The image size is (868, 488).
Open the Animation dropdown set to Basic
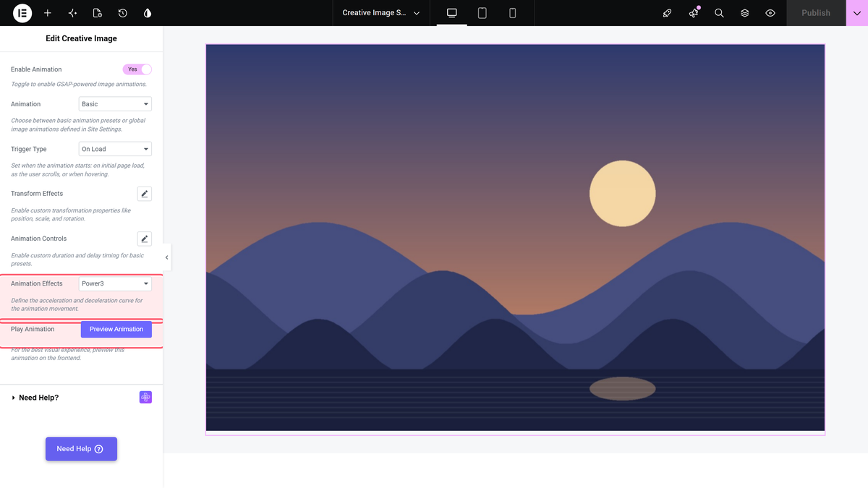(x=115, y=104)
